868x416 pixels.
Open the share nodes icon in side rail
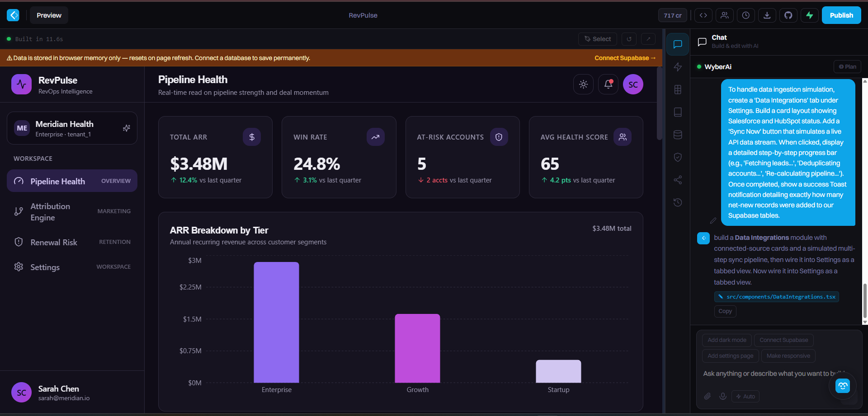coord(678,180)
